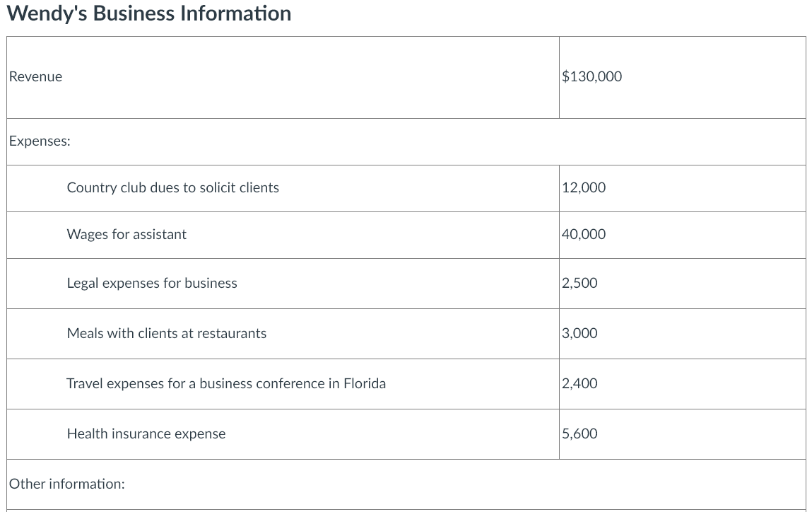This screenshot has width=812, height=512.
Task: Click the word Florida in travel row
Action: tap(365, 383)
